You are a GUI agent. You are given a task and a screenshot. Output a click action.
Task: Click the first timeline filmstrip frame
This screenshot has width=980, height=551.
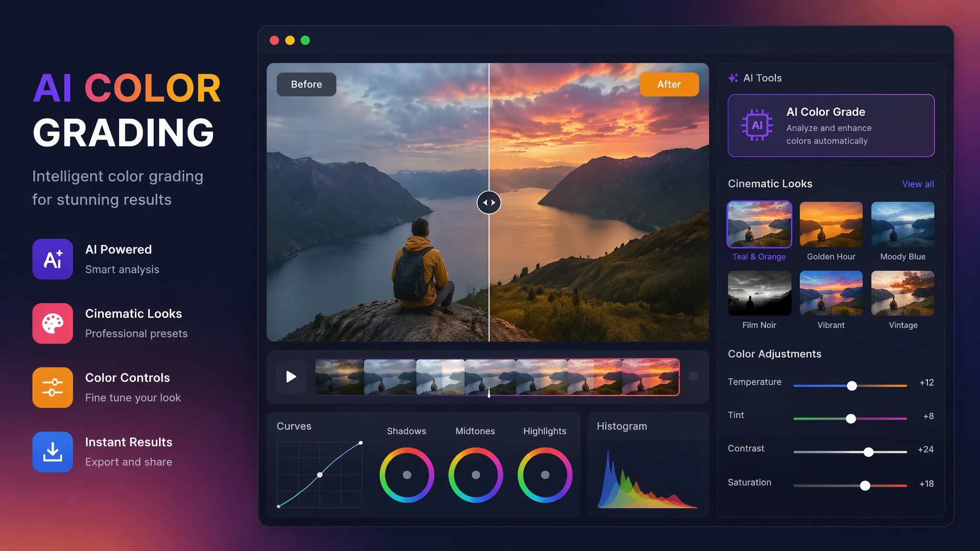pos(340,377)
